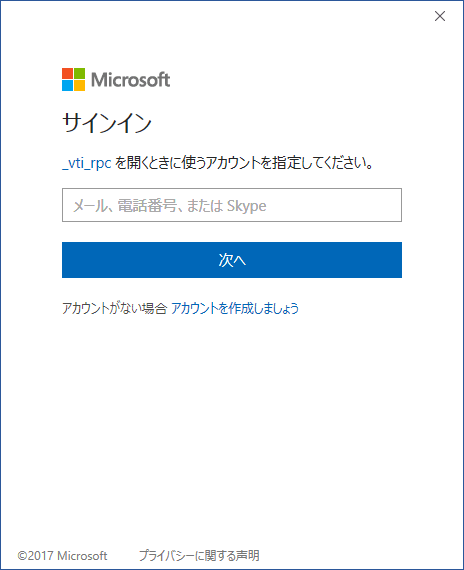Open the アカウントを作成しましょう link
Screen dimensions: 464x570
coord(235,308)
